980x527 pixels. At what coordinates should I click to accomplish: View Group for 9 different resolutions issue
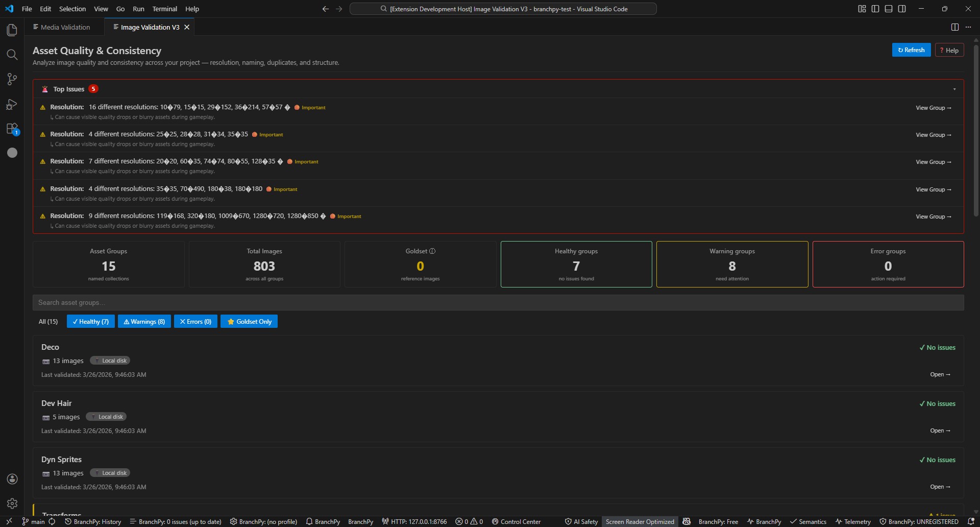pos(934,217)
